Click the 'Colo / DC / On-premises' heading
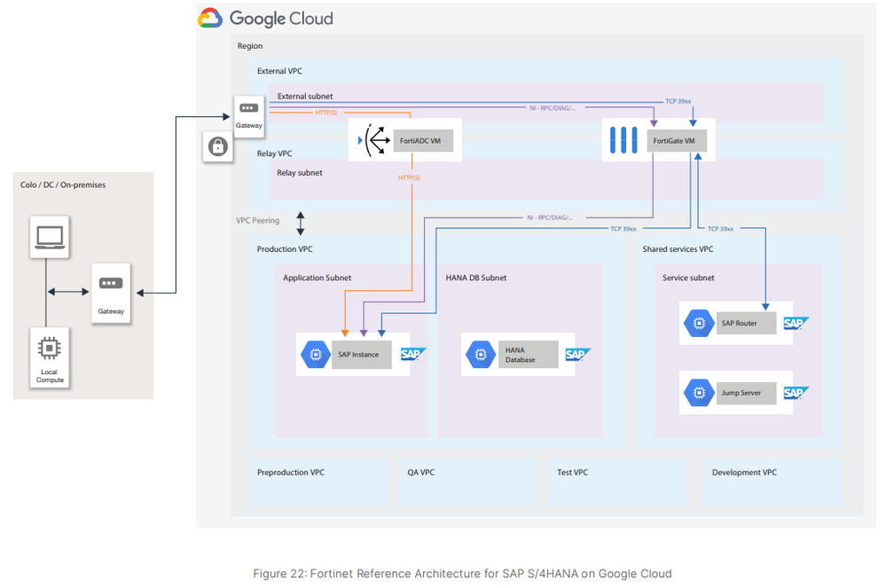This screenshot has height=588, width=886. click(x=63, y=184)
